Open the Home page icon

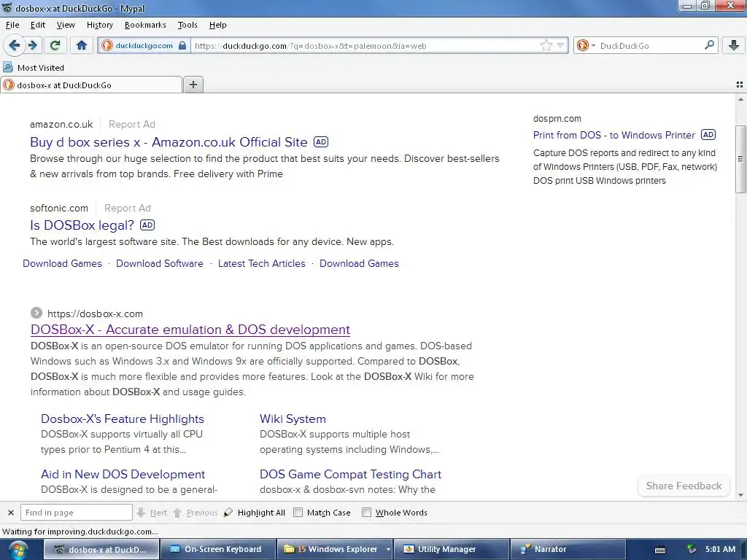(x=82, y=46)
